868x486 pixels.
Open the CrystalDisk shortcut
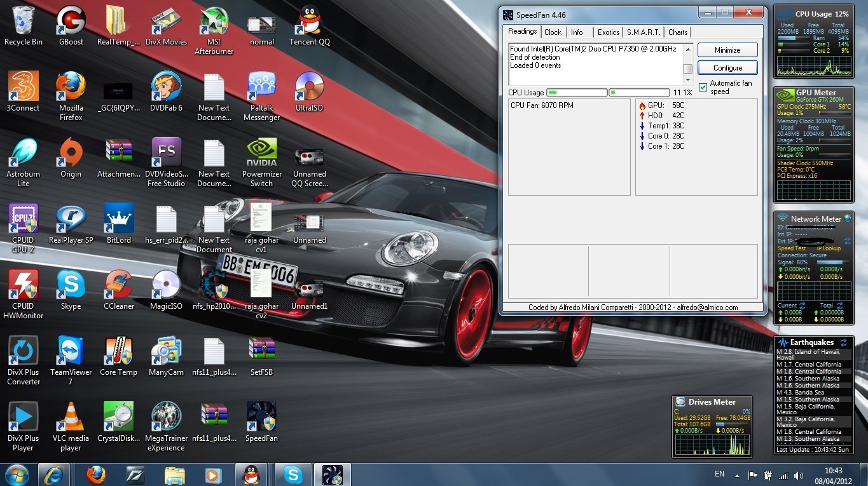pyautogui.click(x=118, y=416)
